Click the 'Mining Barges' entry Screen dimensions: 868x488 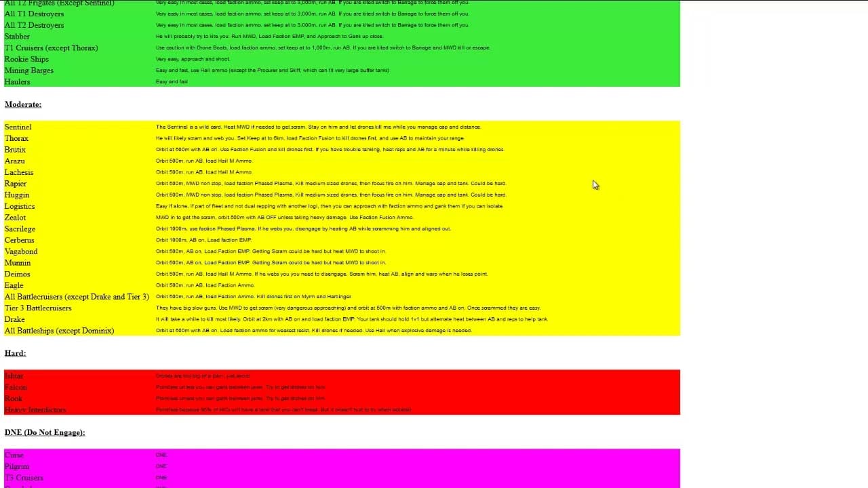tap(28, 70)
